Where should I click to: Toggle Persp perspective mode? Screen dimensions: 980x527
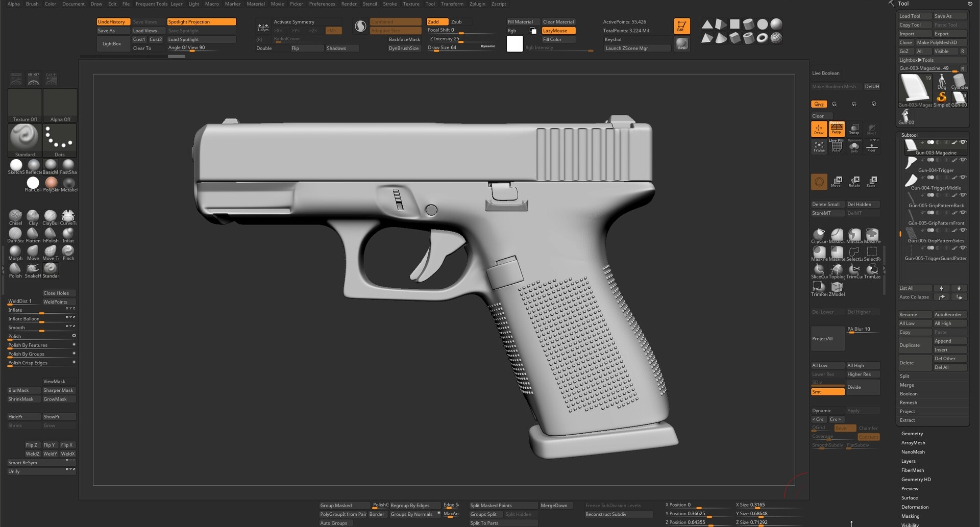pyautogui.click(x=837, y=129)
